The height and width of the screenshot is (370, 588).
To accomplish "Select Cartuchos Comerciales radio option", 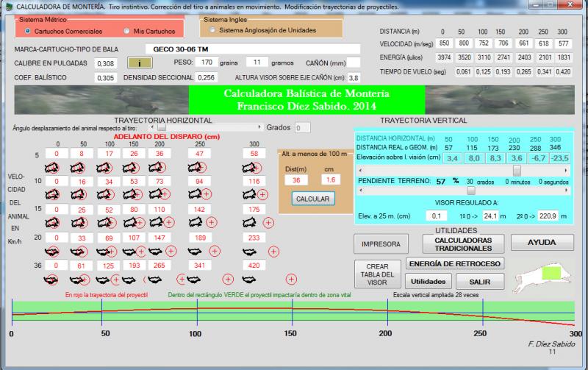I will point(28,31).
